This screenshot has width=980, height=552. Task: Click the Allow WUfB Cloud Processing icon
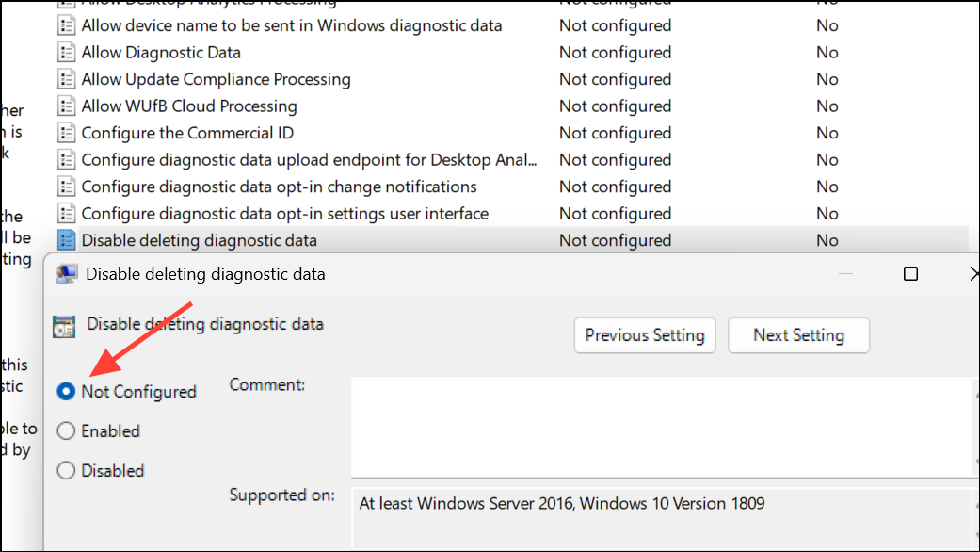66,106
